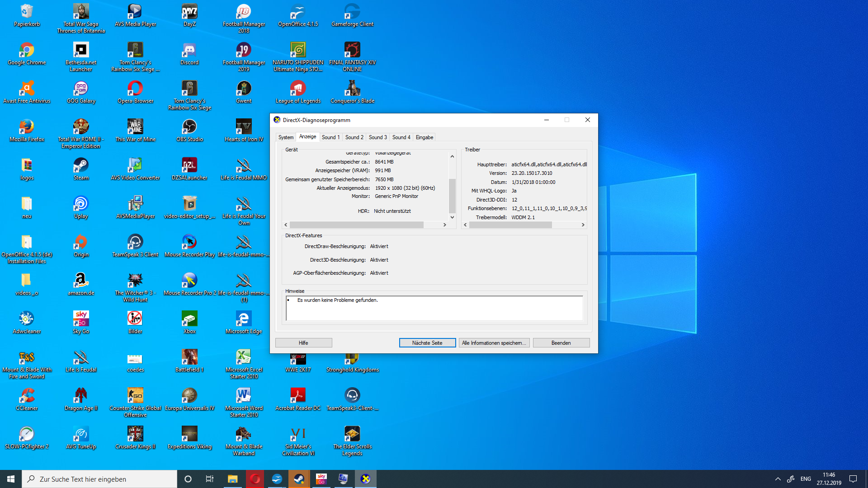Open the League of Legends shortcut
The image size is (868, 488).
(298, 89)
